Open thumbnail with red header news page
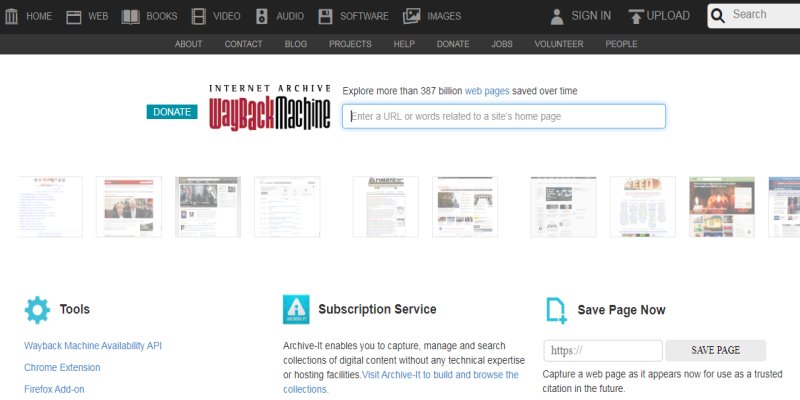 [129, 207]
